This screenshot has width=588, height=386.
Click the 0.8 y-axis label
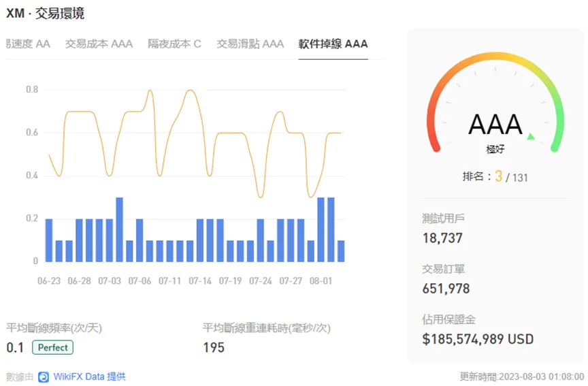point(32,90)
